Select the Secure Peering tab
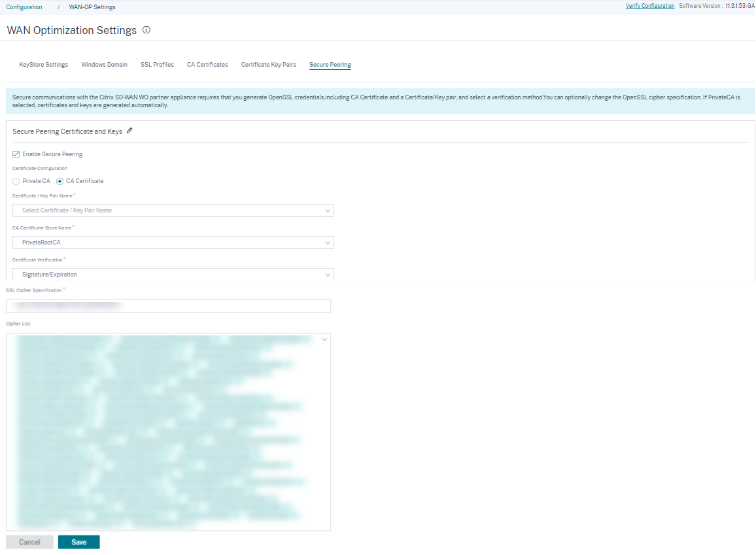The image size is (756, 555). point(330,65)
